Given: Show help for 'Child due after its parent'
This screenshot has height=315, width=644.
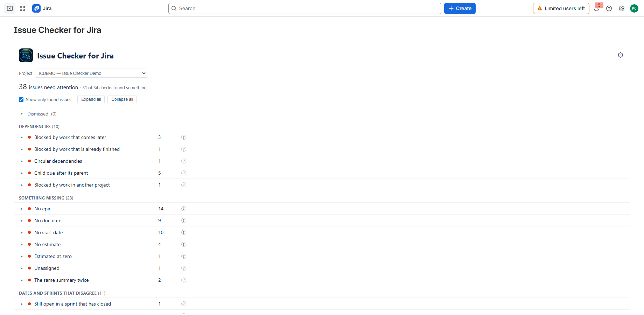Looking at the screenshot, I should (x=184, y=173).
